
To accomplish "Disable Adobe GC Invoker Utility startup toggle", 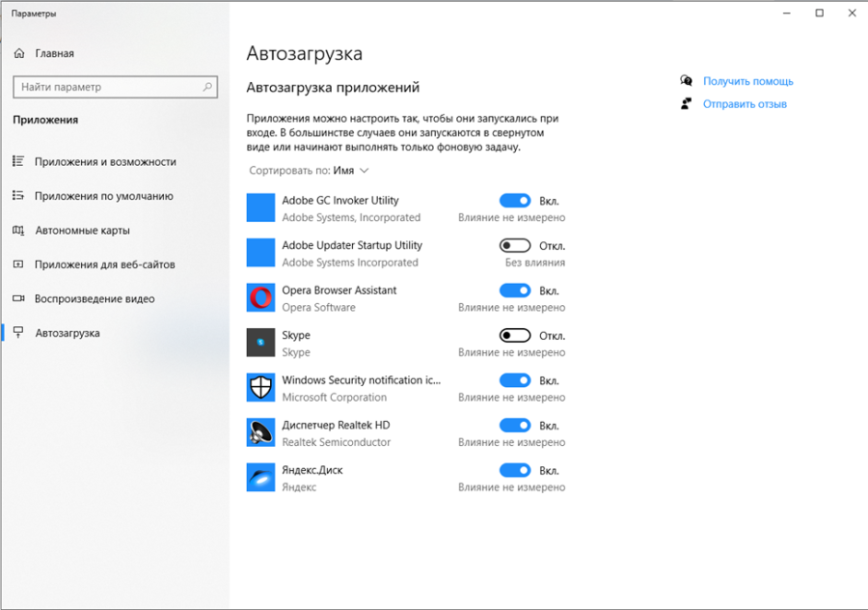I will click(x=515, y=201).
